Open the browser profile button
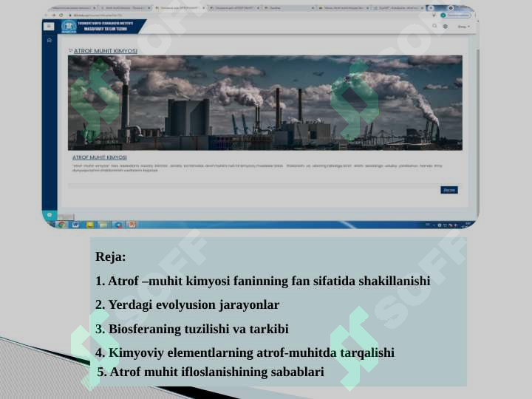Viewport: 532px width, 399px height. 457,16
